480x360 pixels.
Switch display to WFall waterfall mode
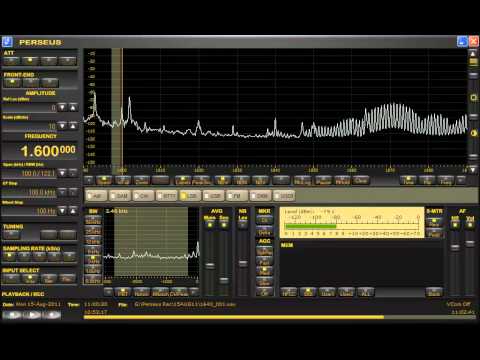tap(123, 180)
